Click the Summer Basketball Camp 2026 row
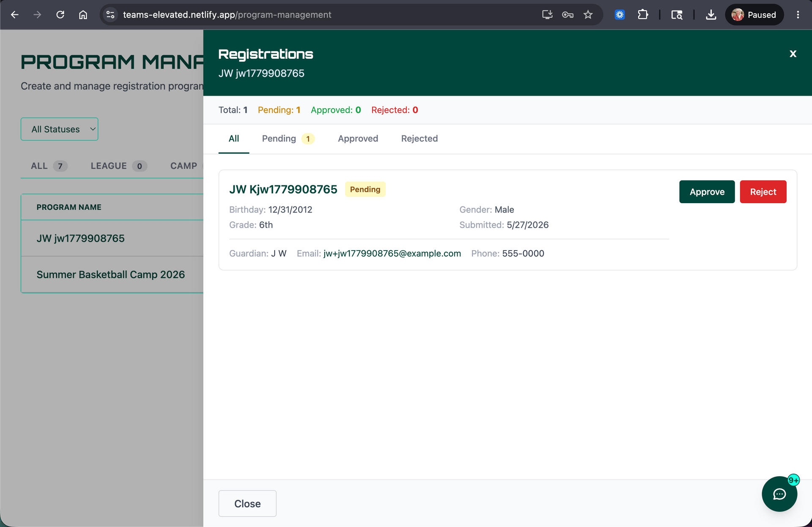The width and height of the screenshot is (812, 527). tap(112, 274)
